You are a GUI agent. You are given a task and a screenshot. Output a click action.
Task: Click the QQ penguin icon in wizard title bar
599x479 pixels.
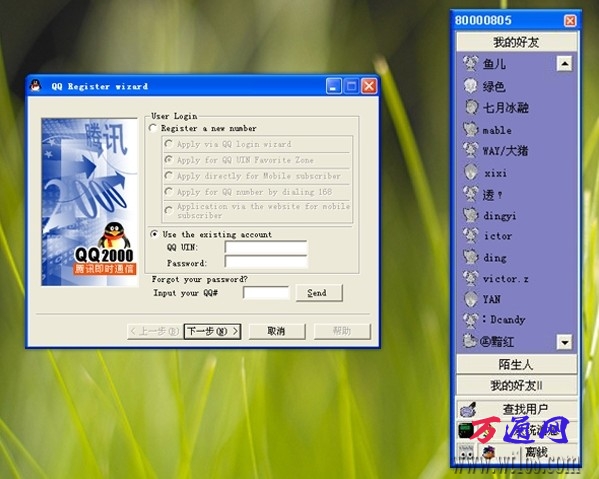pos(36,86)
